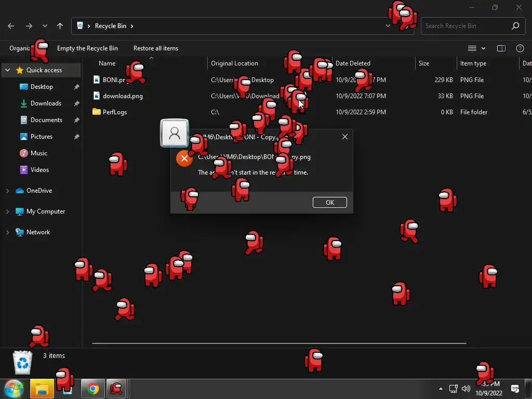532x399 pixels.
Task: Unpin Pictures using its pin icon
Action: click(77, 137)
